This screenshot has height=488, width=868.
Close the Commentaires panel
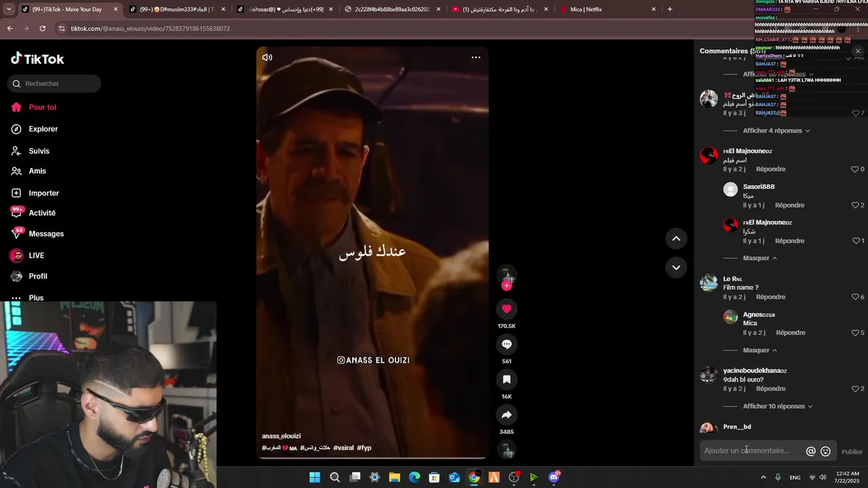[858, 51]
